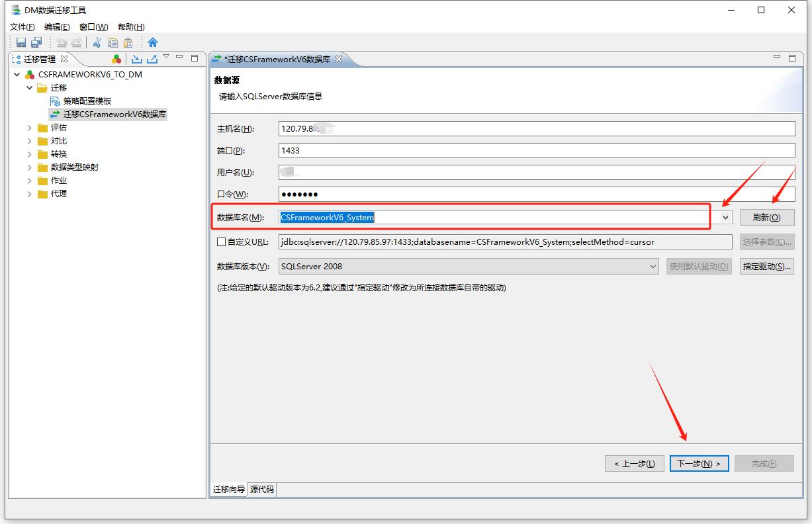Click the 口令 password field

click(537, 194)
